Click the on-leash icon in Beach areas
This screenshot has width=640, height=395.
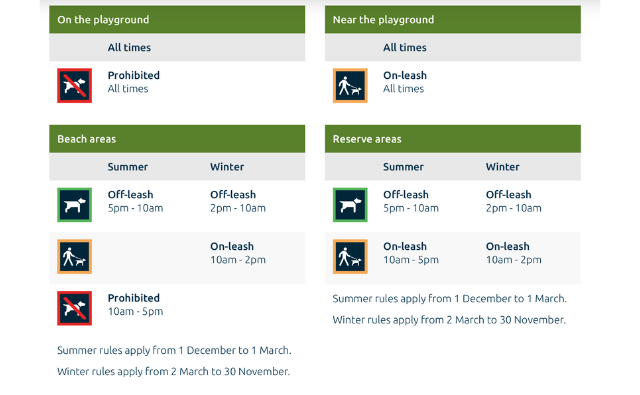click(x=74, y=256)
